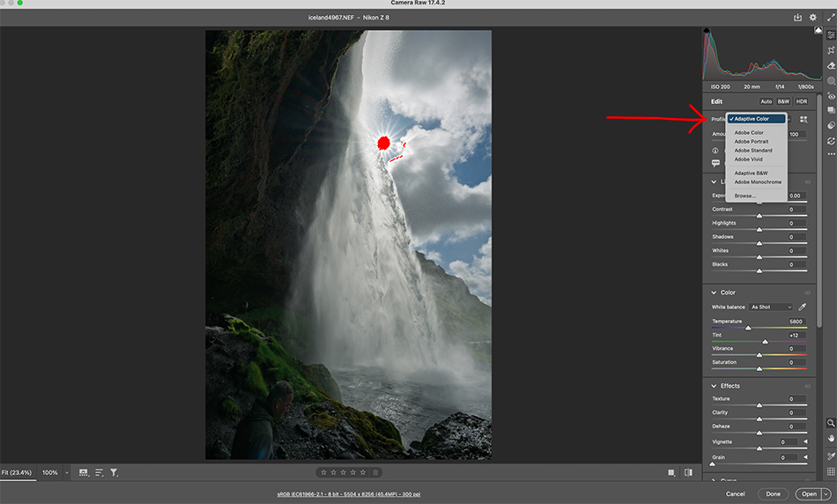Pick the White Balance eyedropper
837x504 pixels.
pyautogui.click(x=802, y=307)
